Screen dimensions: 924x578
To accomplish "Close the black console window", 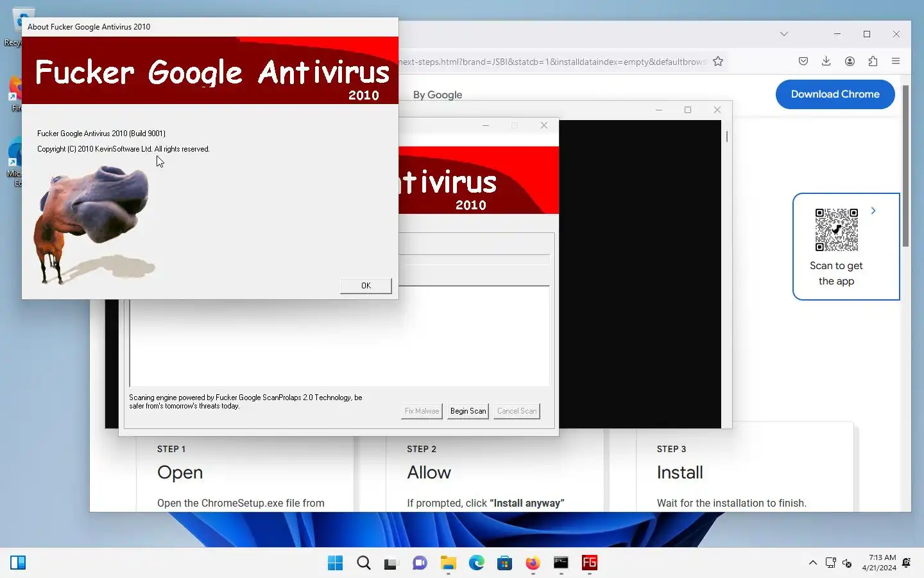I will point(717,110).
